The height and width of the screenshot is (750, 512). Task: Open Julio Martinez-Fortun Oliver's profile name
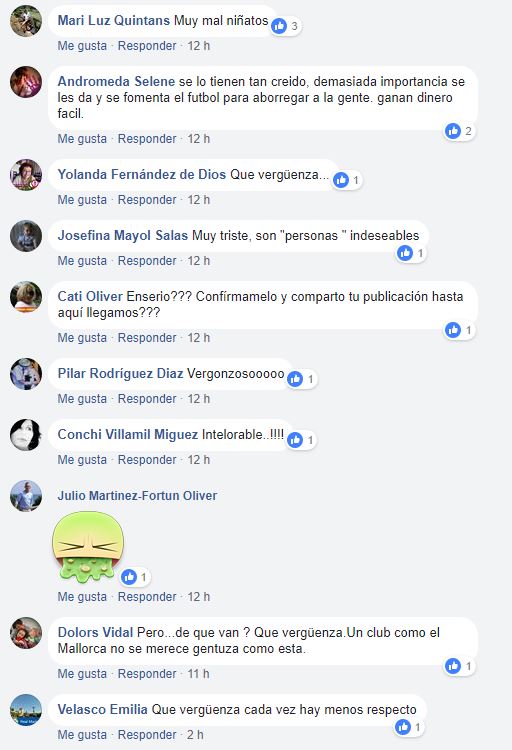(137, 496)
